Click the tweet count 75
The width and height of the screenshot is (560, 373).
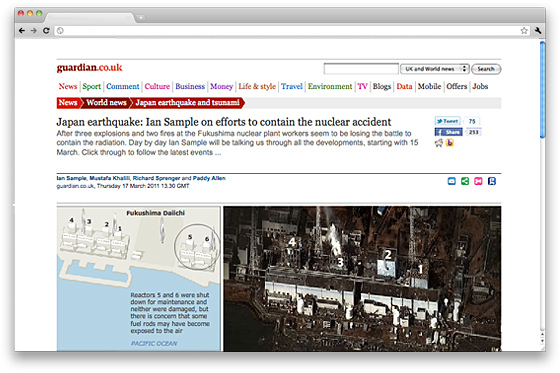tap(472, 121)
